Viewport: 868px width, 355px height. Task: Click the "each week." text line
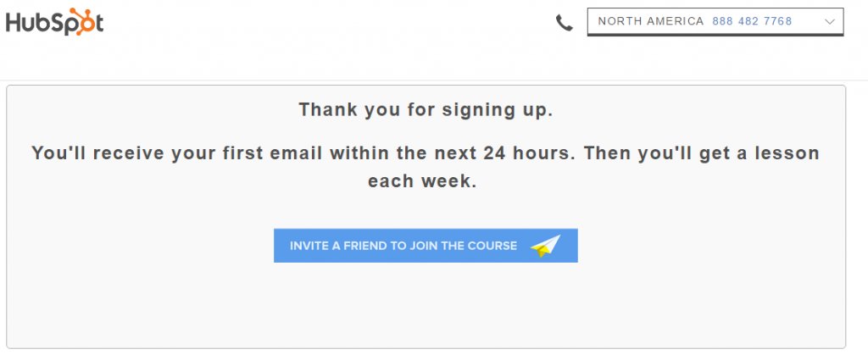pos(422,180)
